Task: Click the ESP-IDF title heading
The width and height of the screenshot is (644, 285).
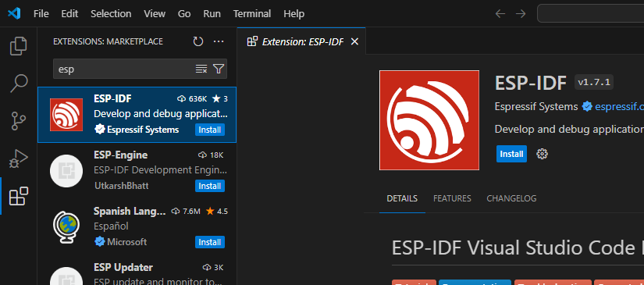Action: (x=531, y=83)
